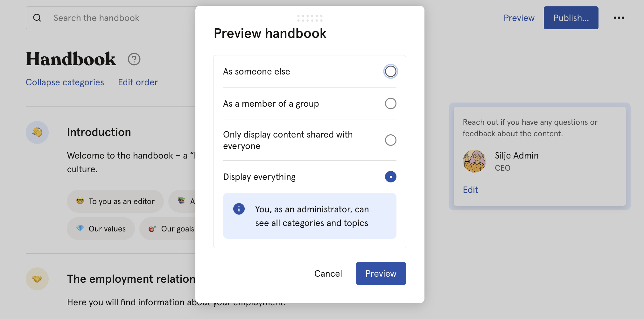Open the Handbook help question-mark icon

[134, 59]
